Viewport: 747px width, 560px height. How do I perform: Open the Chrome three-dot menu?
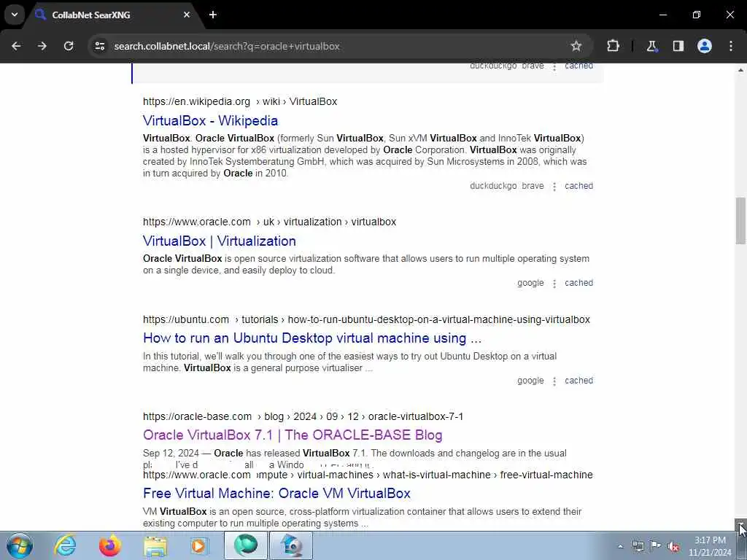pos(731,46)
